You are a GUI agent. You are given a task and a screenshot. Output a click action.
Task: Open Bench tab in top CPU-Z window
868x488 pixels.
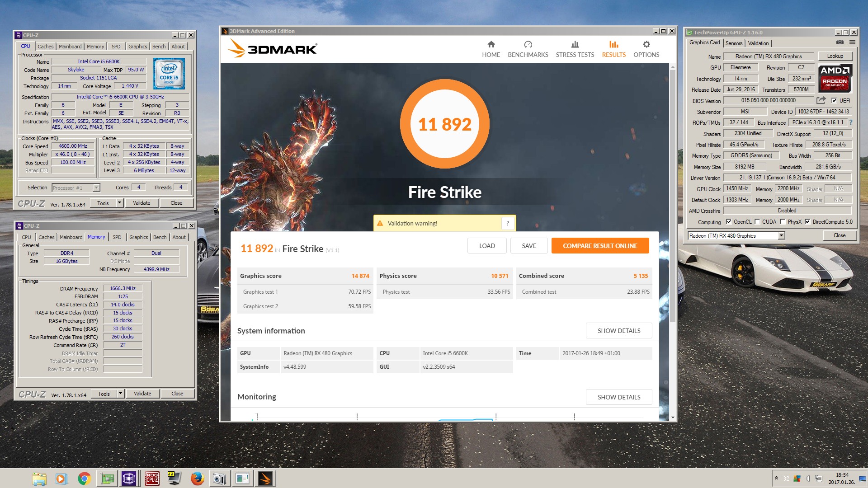click(x=159, y=47)
